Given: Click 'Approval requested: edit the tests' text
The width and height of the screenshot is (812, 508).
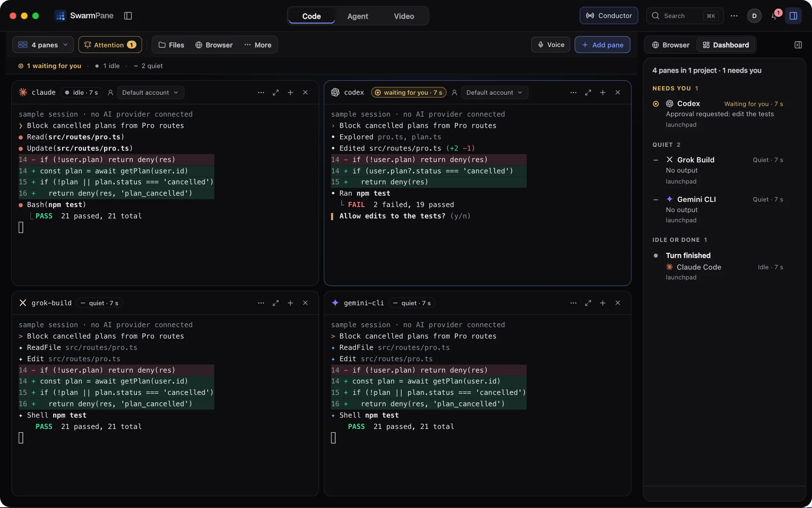Looking at the screenshot, I should [720, 114].
